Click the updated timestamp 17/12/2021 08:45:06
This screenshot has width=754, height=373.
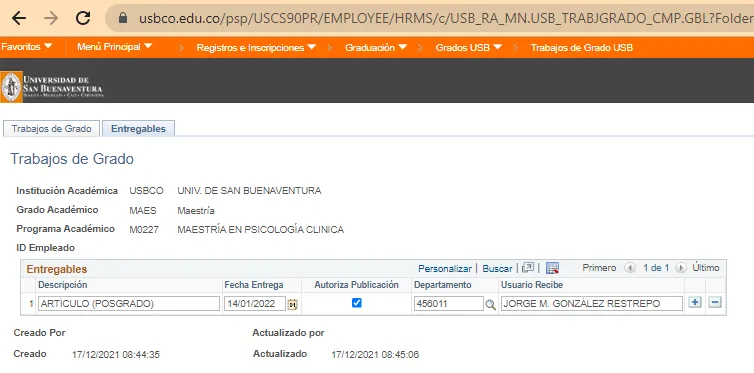click(375, 355)
